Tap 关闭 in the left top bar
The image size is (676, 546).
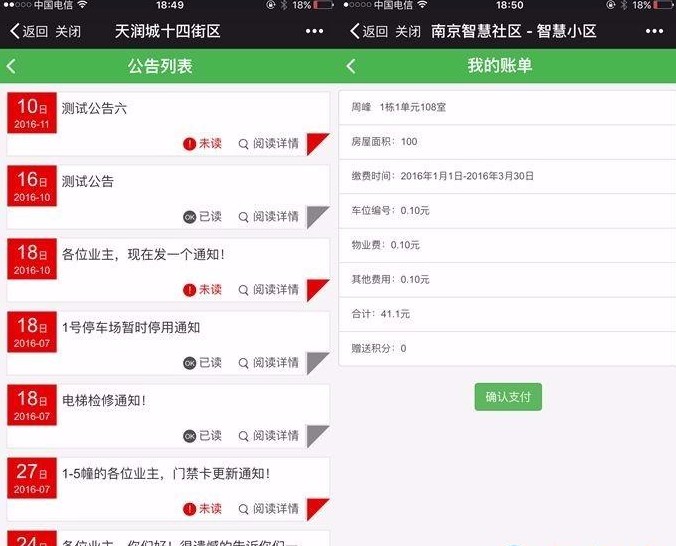(69, 31)
